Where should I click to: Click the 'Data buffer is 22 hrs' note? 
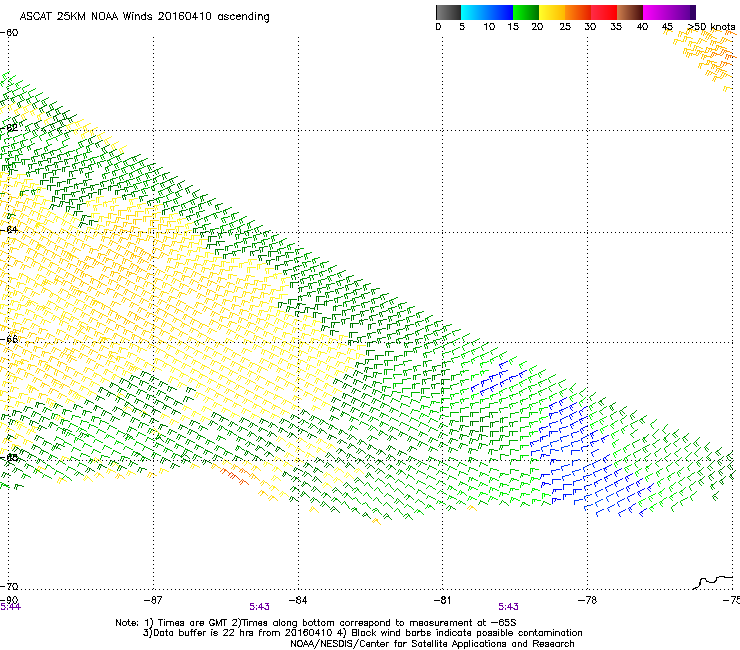[363, 633]
